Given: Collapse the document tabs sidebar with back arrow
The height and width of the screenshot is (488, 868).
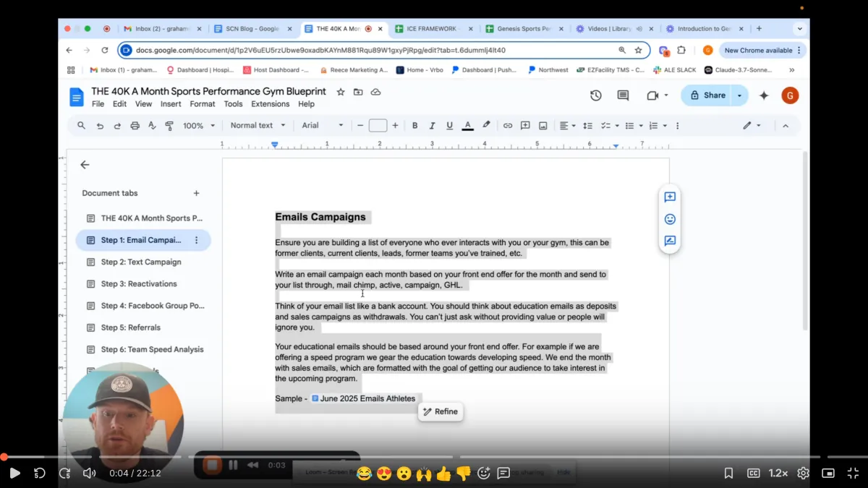Looking at the screenshot, I should [x=85, y=165].
